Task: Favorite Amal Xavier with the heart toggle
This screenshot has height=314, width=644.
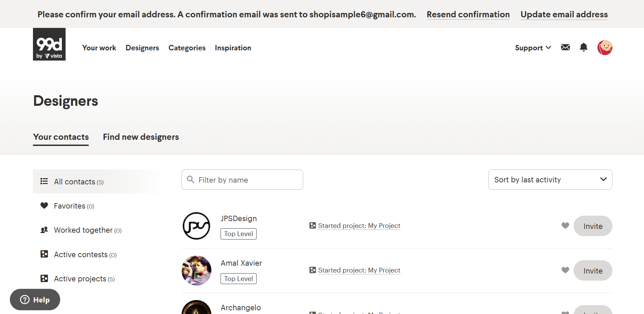Action: click(565, 270)
